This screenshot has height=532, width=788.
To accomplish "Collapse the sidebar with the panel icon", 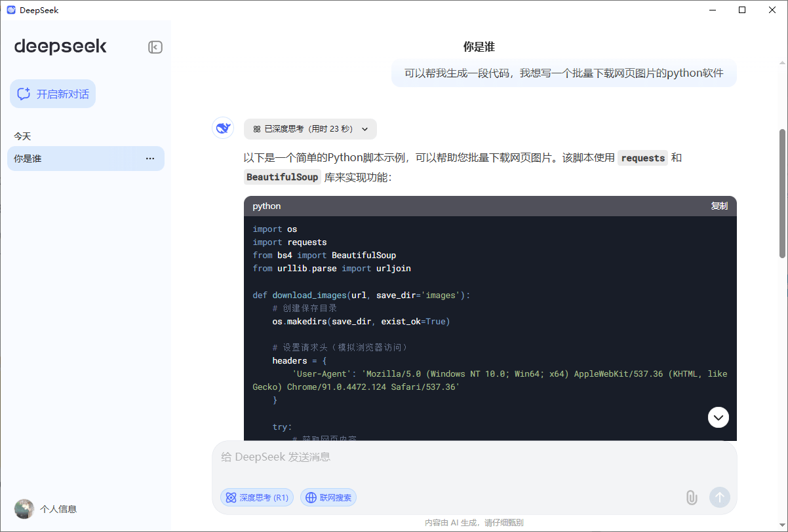I will coord(155,47).
